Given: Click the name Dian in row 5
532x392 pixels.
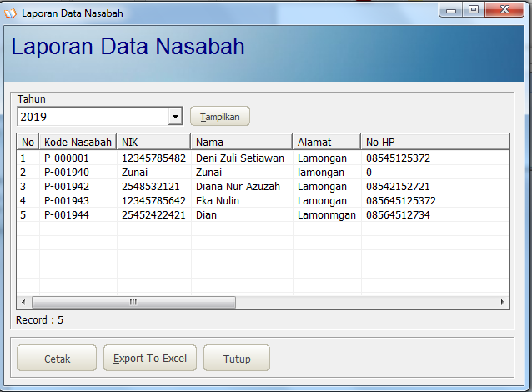Looking at the screenshot, I should coord(206,215).
